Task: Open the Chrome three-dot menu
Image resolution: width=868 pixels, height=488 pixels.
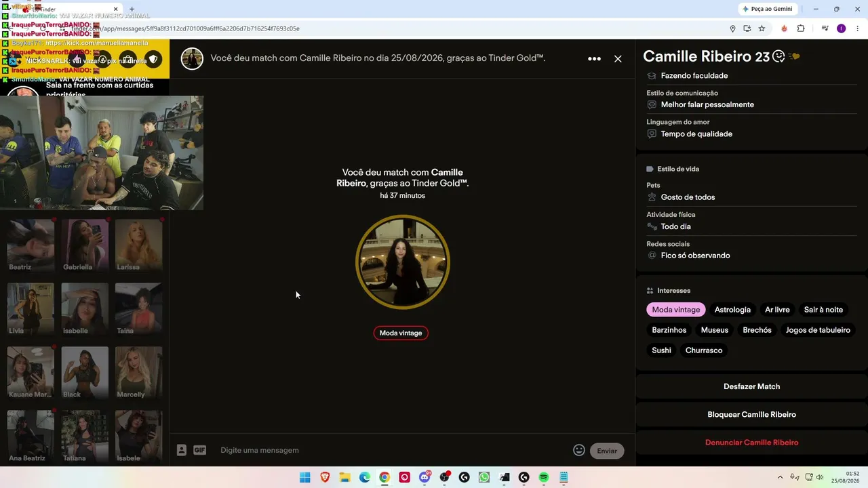Action: click(x=858, y=28)
